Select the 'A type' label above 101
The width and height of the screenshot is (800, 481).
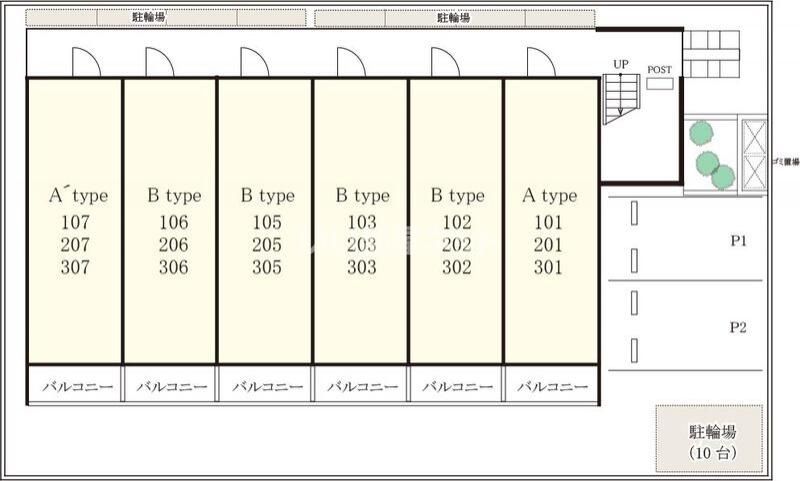click(549, 195)
